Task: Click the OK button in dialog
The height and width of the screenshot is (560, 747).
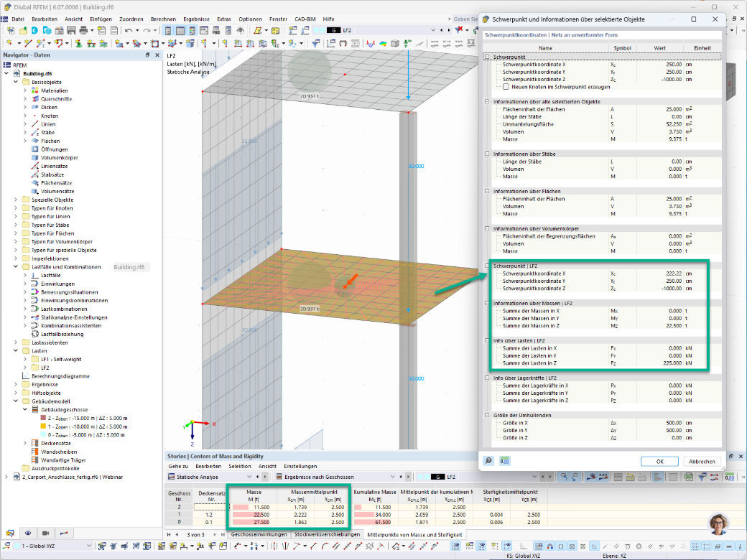Action: 659,462
